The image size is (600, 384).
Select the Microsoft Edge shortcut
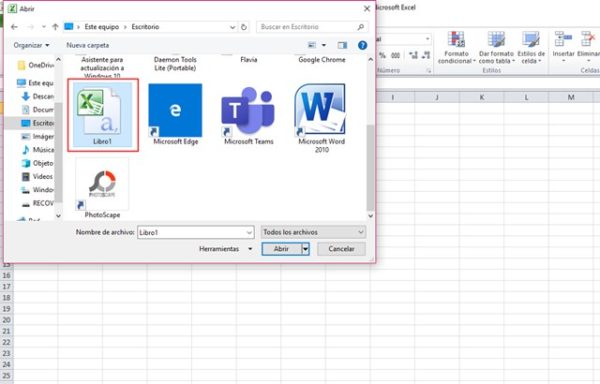[x=175, y=115]
